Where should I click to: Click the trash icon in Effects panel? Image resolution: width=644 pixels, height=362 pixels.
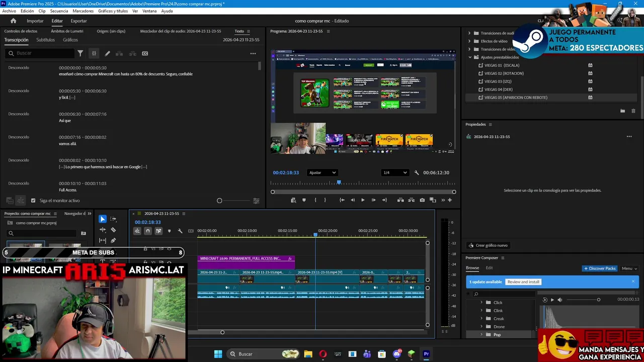click(633, 111)
